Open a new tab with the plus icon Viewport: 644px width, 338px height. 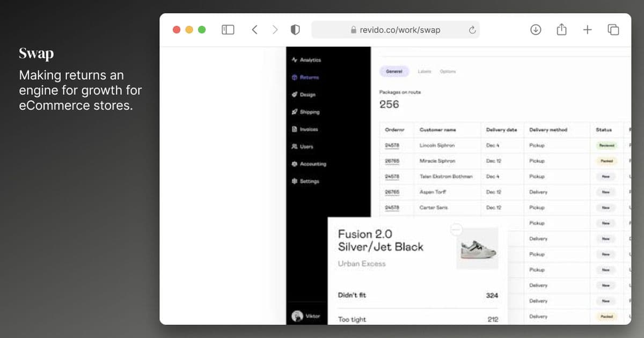(587, 30)
